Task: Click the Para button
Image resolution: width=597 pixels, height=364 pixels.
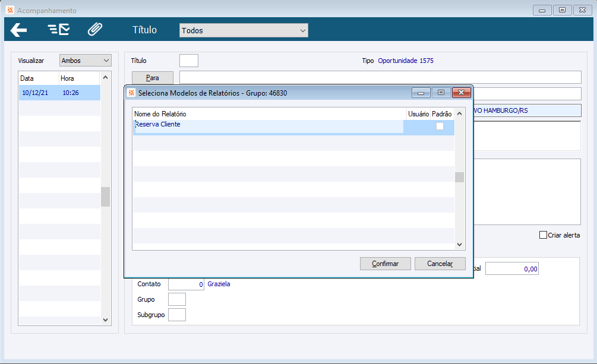Action: 153,78
